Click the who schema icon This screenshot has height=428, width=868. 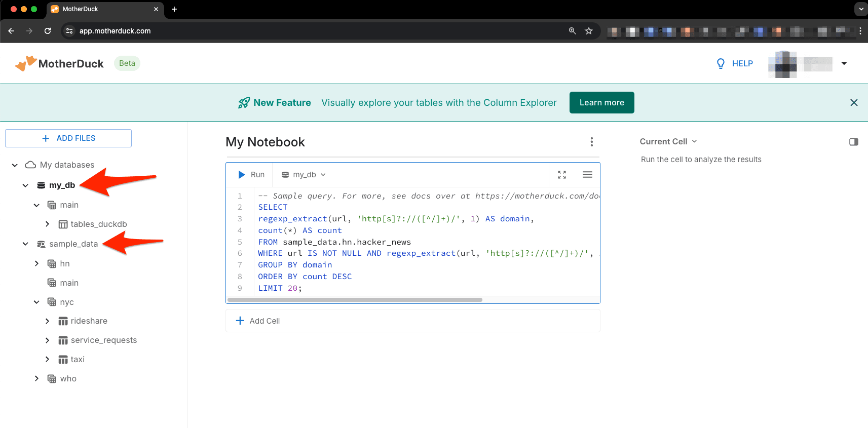(x=52, y=379)
